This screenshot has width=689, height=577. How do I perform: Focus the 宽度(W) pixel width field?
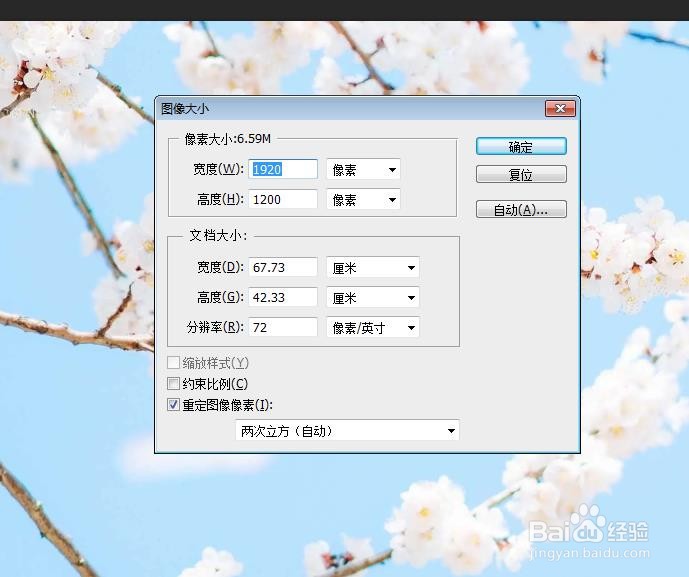coord(283,169)
